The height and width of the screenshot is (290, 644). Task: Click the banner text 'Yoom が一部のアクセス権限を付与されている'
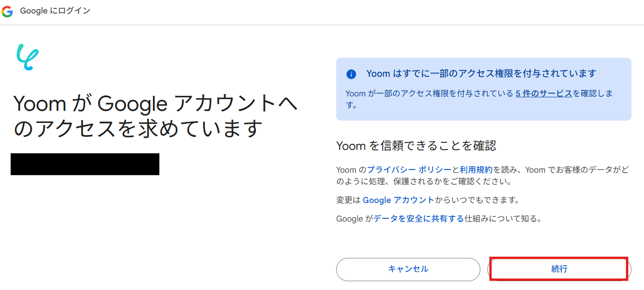430,94
